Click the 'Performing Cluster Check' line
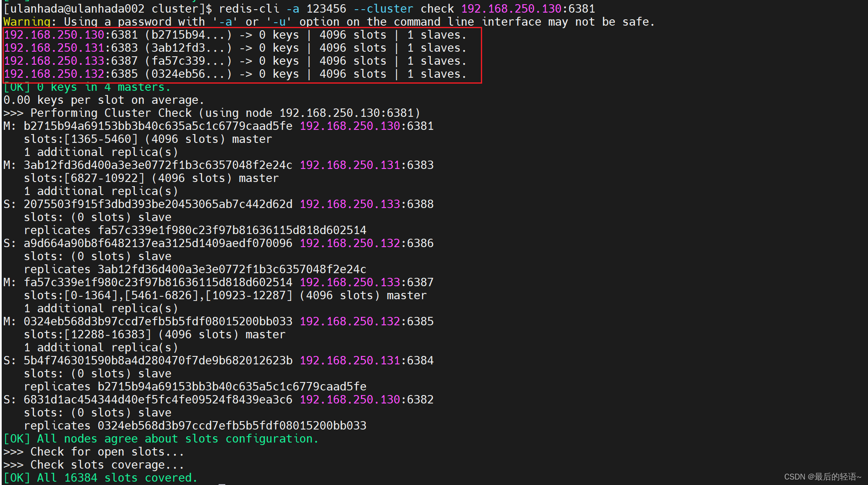The width and height of the screenshot is (868, 485). [x=212, y=113]
